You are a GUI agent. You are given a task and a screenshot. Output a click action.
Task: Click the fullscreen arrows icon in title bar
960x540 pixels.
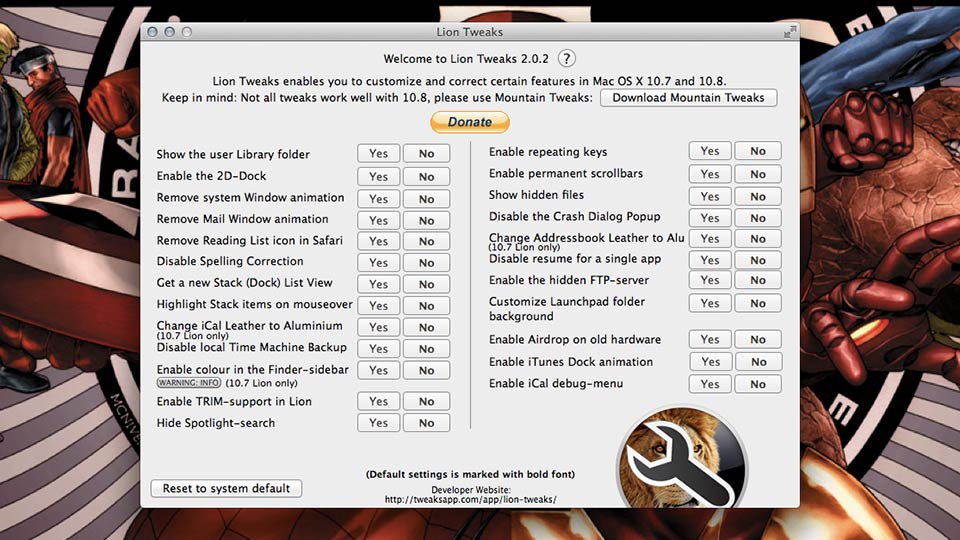click(x=790, y=32)
